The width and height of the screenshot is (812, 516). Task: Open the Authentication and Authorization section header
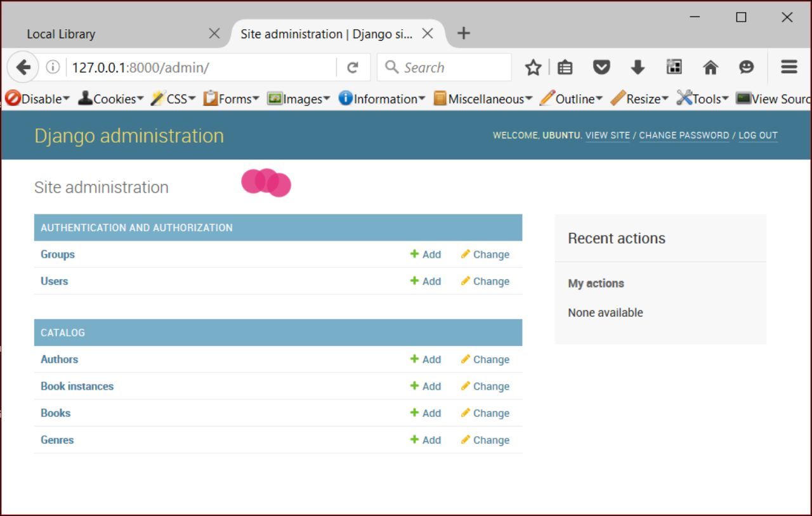coord(136,228)
